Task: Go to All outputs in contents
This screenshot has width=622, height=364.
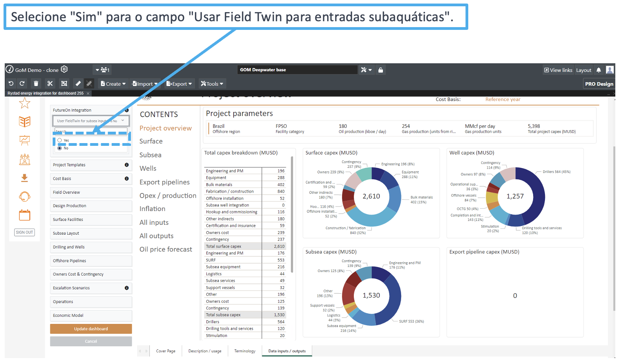Action: coord(156,236)
